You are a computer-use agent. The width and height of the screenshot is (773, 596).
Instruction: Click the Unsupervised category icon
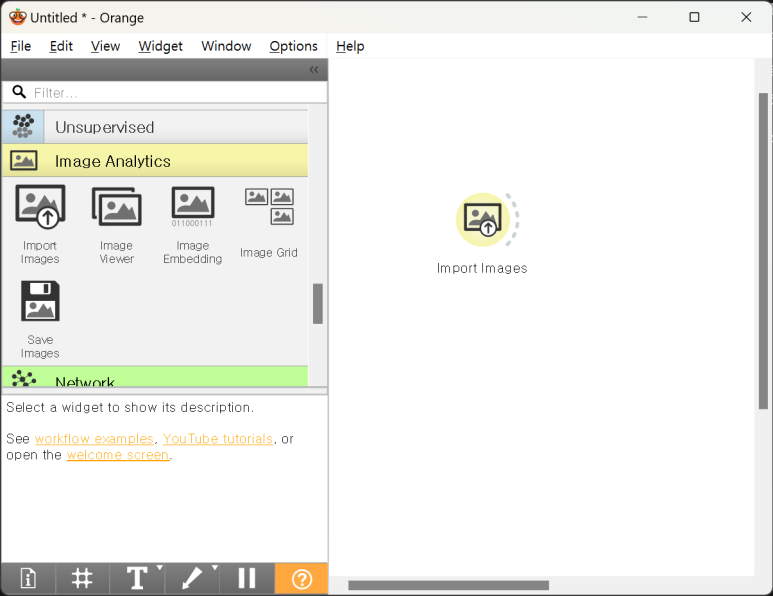click(x=23, y=127)
